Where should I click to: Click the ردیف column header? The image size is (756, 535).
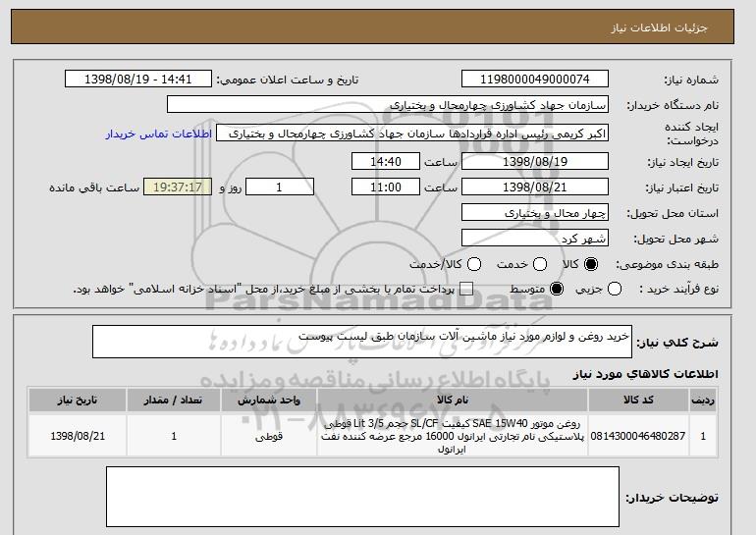[703, 401]
